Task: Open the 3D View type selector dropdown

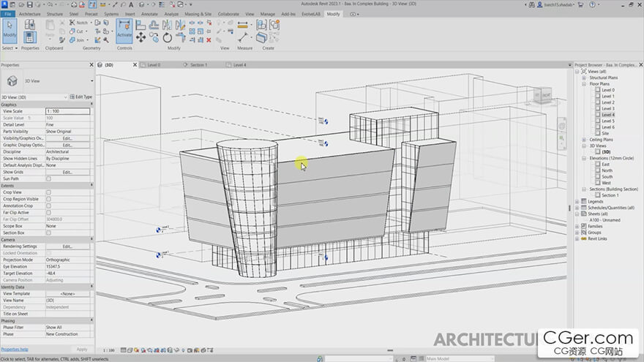Action: click(91, 81)
